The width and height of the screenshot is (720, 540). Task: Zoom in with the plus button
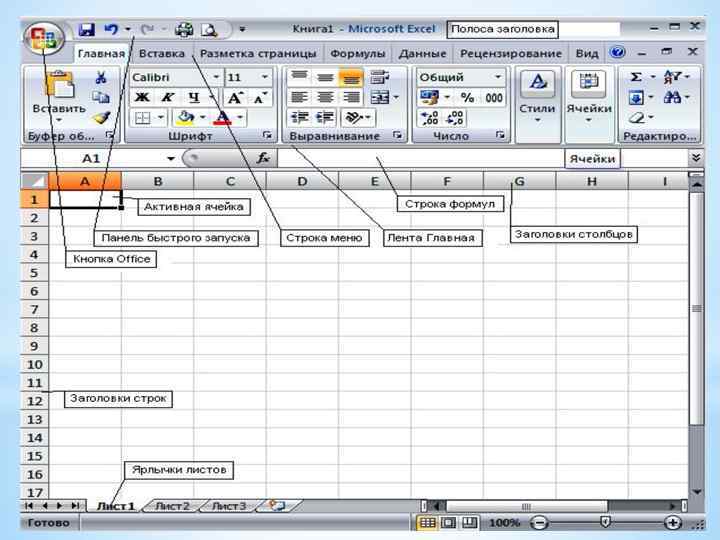(673, 523)
